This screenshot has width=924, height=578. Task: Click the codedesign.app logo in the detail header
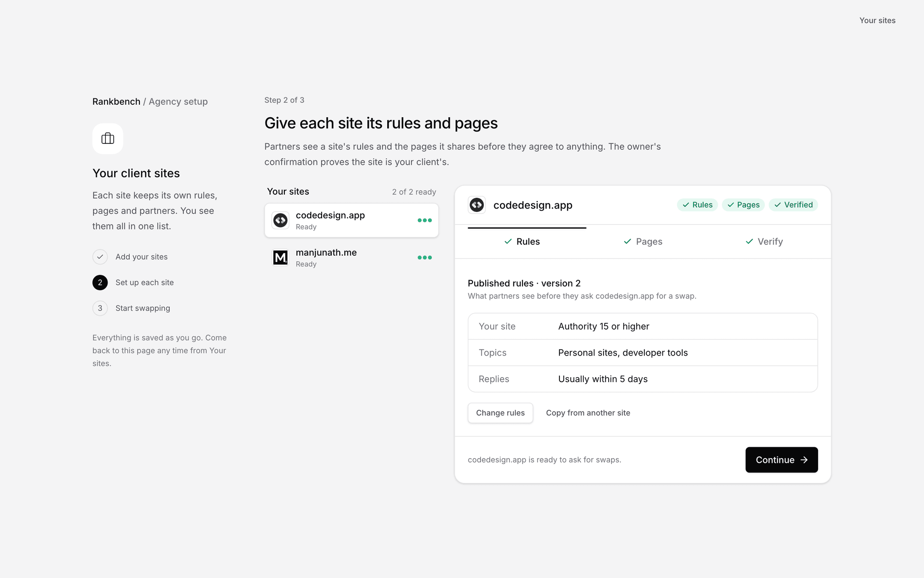[477, 205]
